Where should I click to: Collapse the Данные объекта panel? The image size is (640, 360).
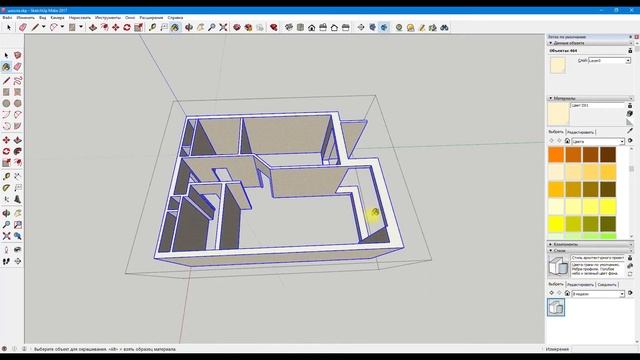[551, 43]
